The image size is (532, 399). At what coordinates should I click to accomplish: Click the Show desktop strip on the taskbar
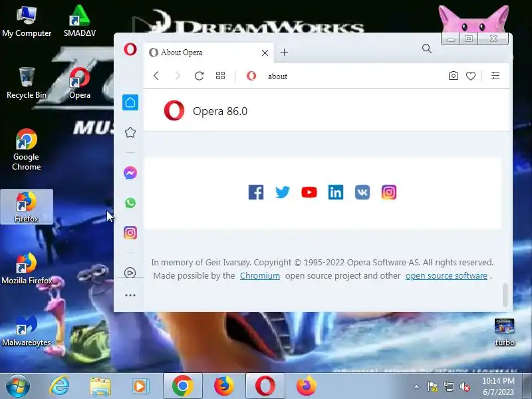[527, 386]
